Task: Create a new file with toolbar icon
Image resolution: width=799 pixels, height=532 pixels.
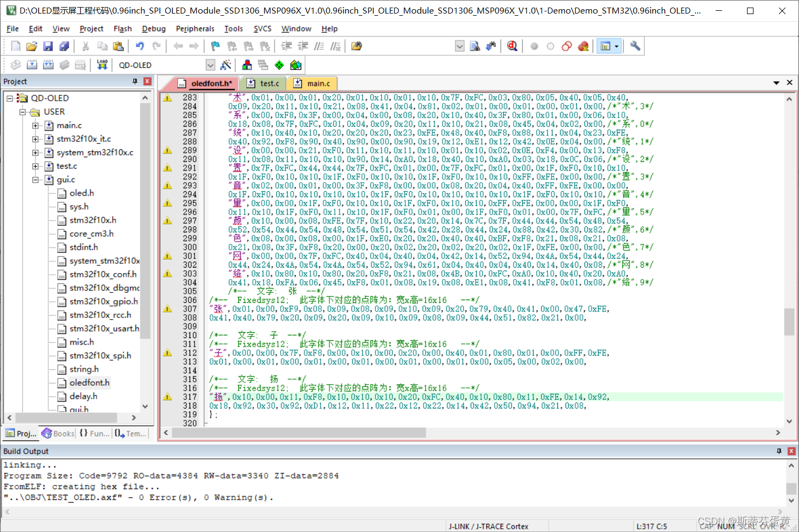Action: tap(16, 46)
